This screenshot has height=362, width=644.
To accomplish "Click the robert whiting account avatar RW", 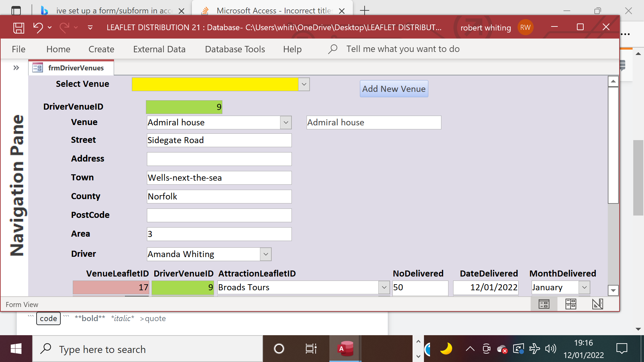I will 525,27.
